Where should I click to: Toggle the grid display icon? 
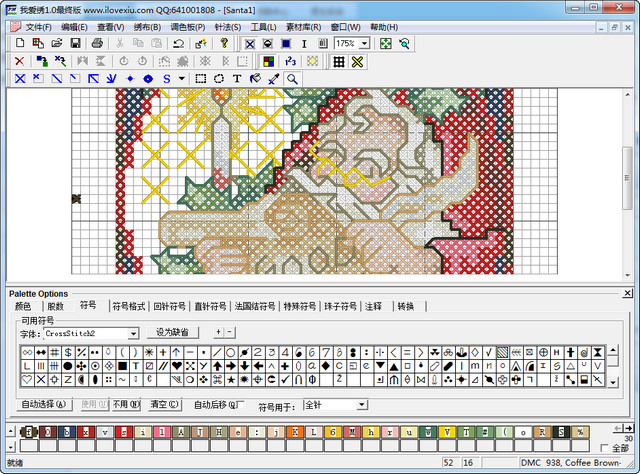(x=339, y=61)
